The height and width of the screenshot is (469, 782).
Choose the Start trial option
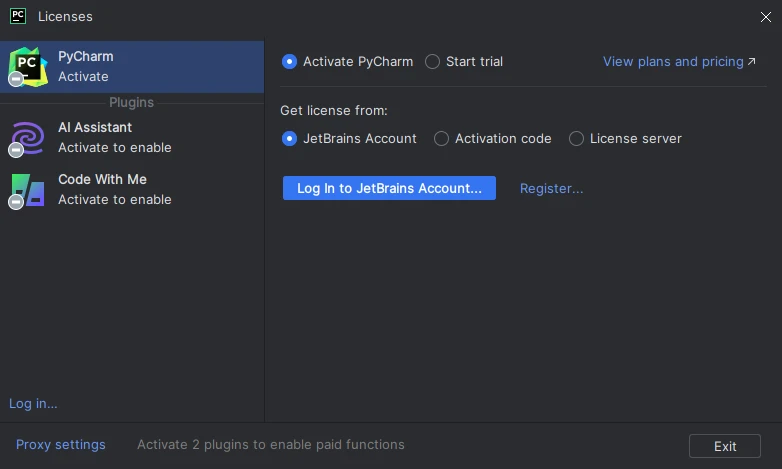(x=433, y=62)
